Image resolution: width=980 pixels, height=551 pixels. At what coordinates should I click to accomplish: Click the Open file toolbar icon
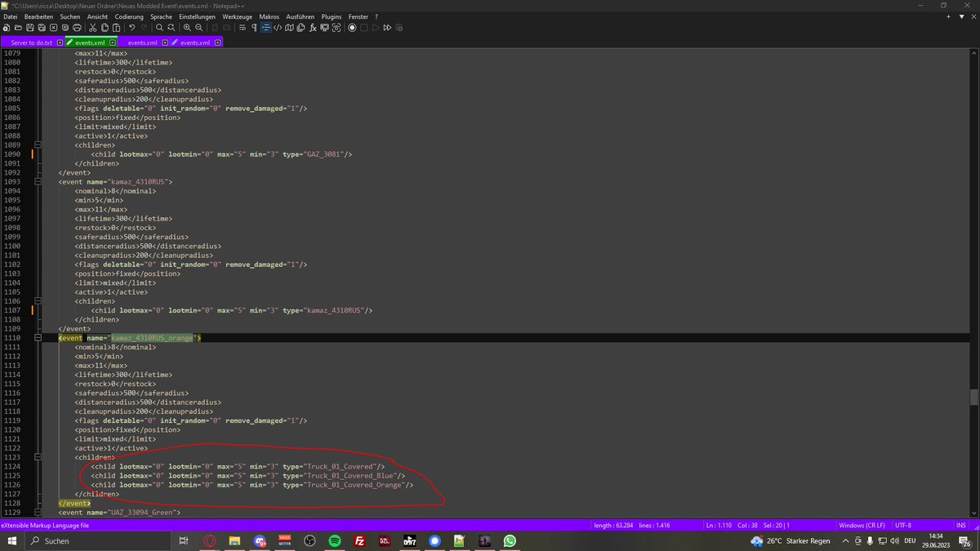click(18, 28)
